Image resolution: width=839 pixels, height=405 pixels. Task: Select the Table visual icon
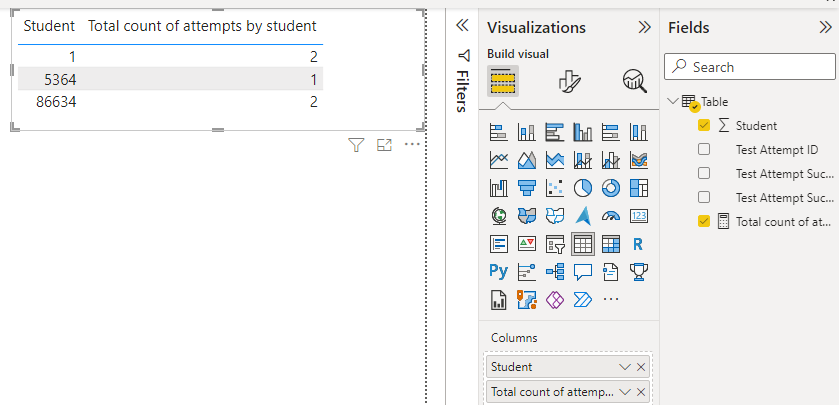tap(583, 244)
